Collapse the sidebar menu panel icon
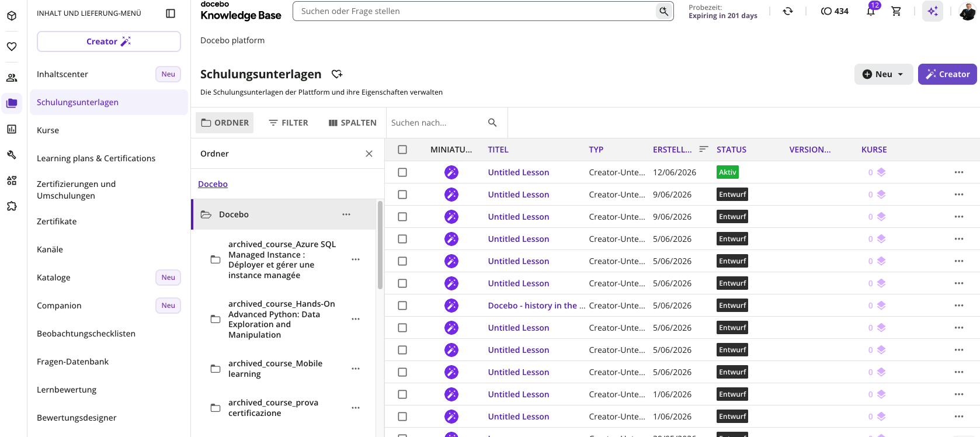The height and width of the screenshot is (437, 980). point(171,13)
